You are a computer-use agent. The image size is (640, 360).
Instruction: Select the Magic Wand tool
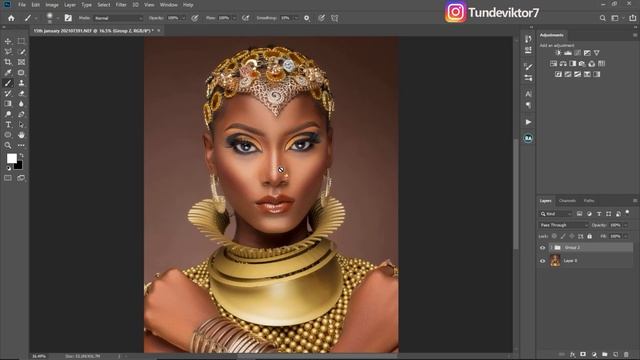click(x=21, y=52)
